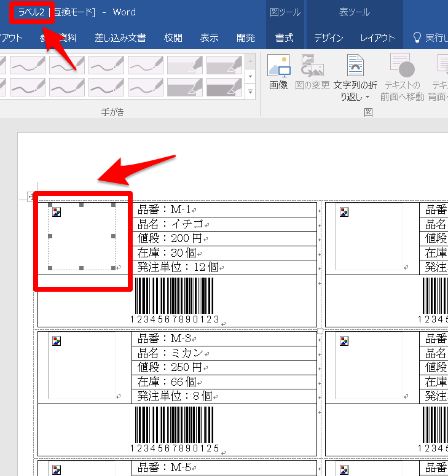Click the text 品名：ミカン
The height and width of the screenshot is (476, 448).
click(x=170, y=353)
